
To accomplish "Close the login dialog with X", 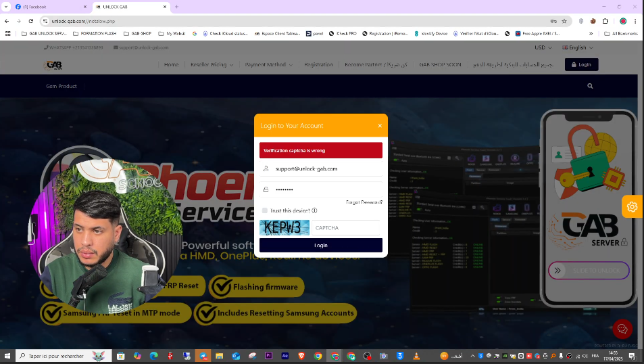I will 380,125.
